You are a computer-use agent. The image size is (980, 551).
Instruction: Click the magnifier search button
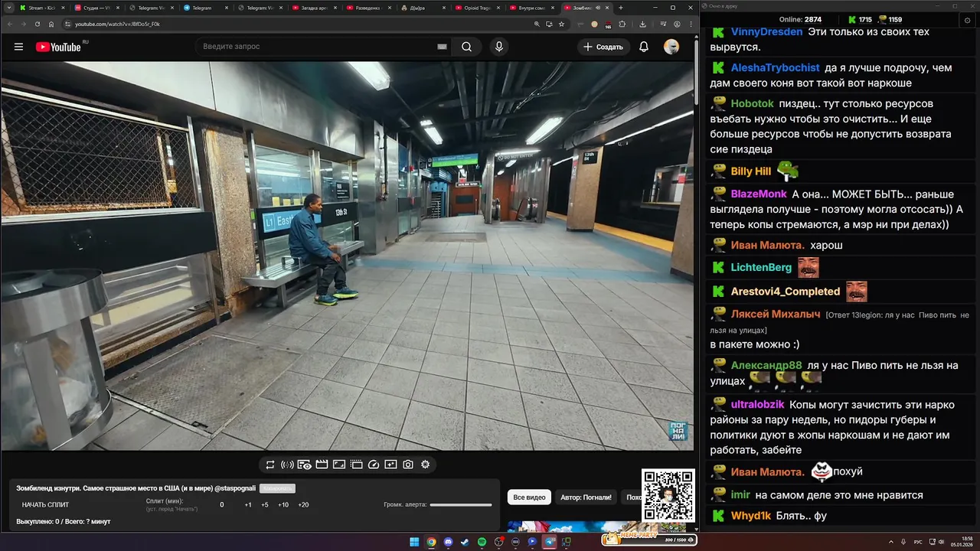tap(466, 47)
